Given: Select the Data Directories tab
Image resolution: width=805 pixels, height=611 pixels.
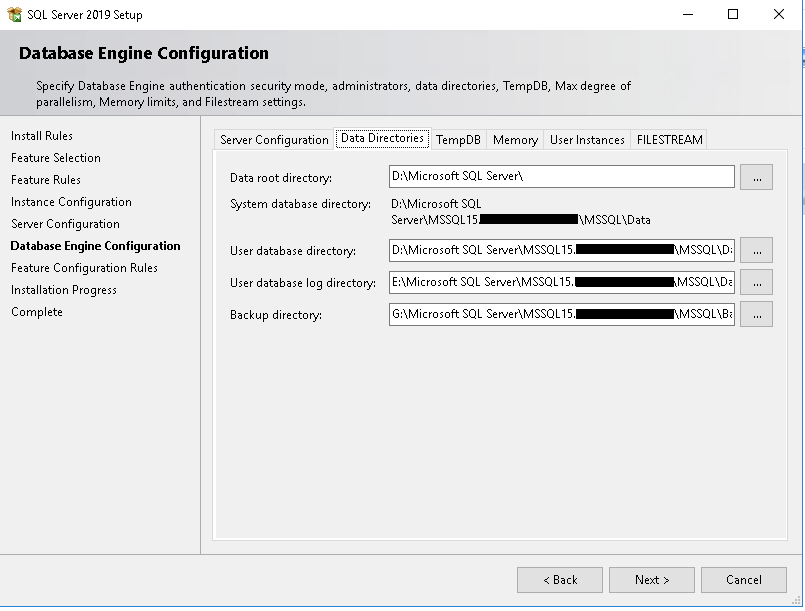Looking at the screenshot, I should pyautogui.click(x=382, y=138).
